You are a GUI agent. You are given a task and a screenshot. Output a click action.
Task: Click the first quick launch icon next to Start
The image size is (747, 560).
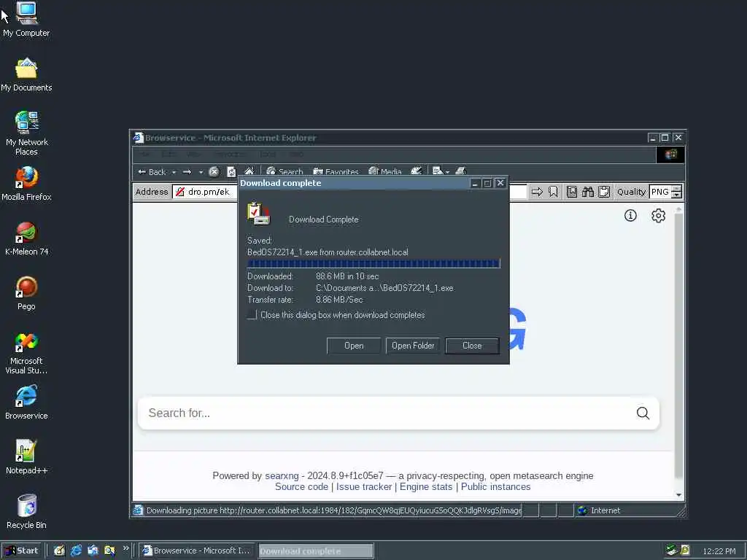pos(59,551)
